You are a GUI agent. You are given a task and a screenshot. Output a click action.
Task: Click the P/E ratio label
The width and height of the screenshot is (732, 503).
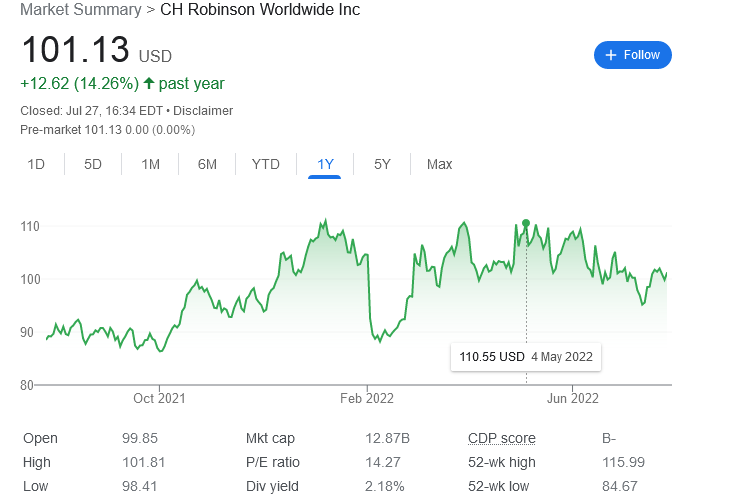273,462
